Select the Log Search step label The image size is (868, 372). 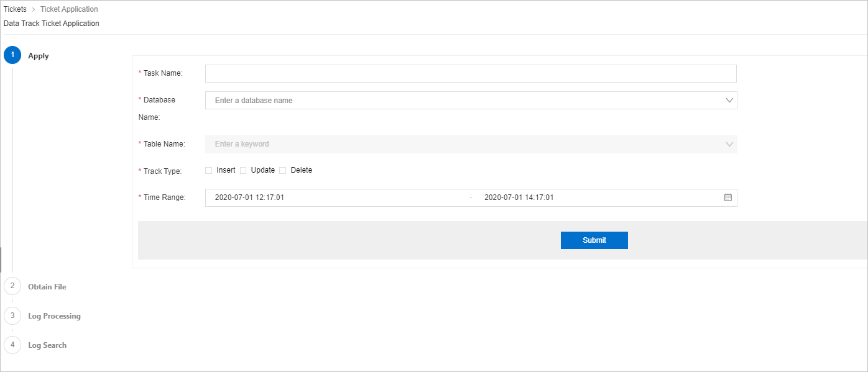47,345
